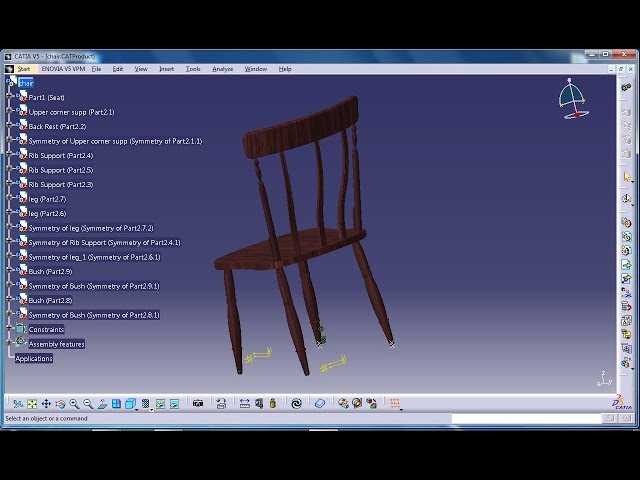Select the Pan view tool
Viewport: 640px width, 480px height.
point(46,404)
